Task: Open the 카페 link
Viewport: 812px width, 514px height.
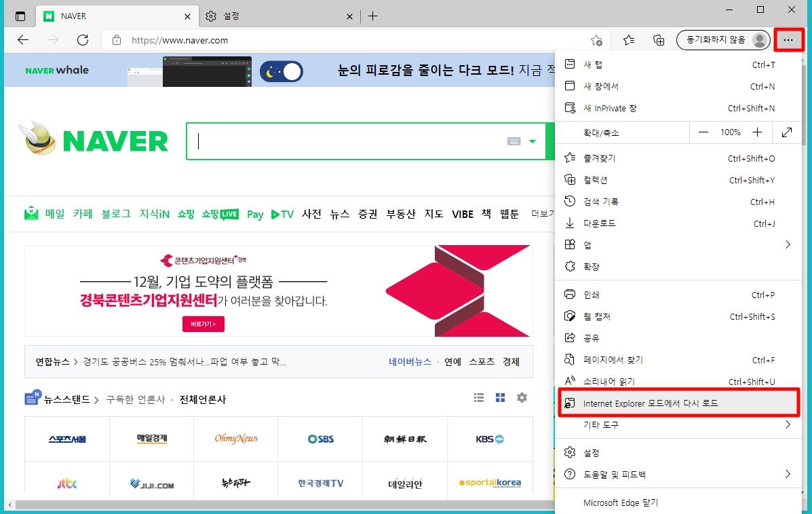Action: pos(83,213)
